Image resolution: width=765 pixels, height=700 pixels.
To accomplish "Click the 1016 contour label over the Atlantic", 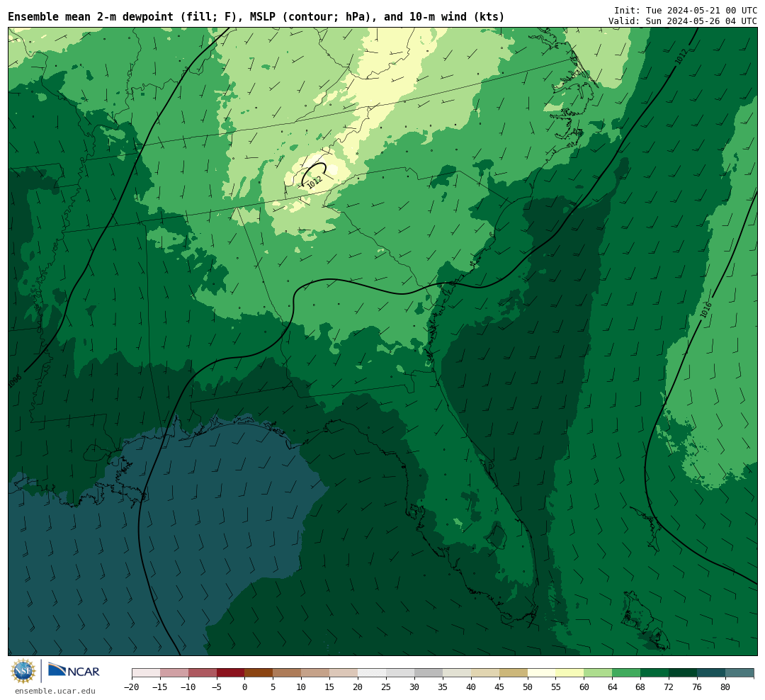I will pyautogui.click(x=705, y=310).
